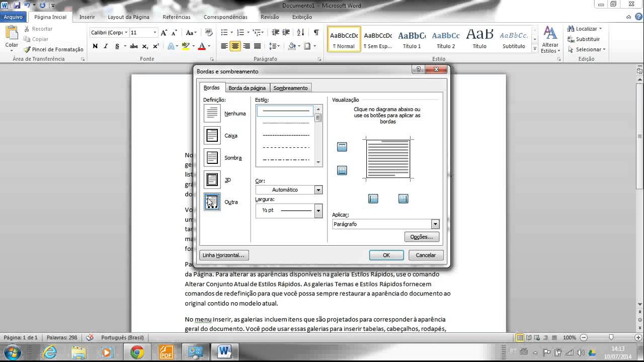Click the Recortar scissors command

coord(38,29)
